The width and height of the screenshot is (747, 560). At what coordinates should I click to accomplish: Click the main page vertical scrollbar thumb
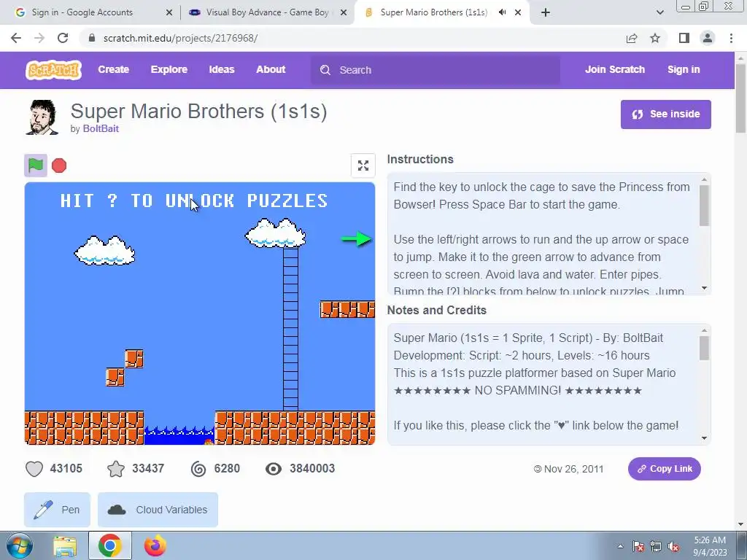pyautogui.click(x=741, y=98)
